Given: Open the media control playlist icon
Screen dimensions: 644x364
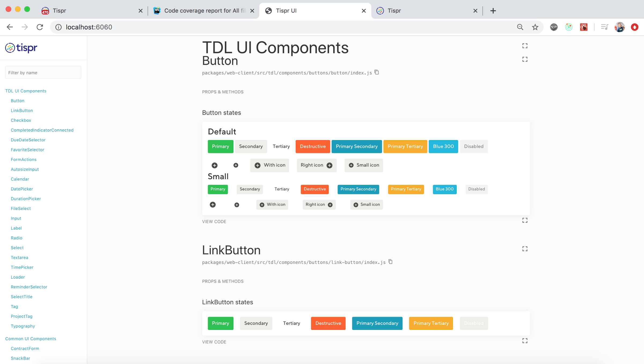Looking at the screenshot, I should [604, 27].
